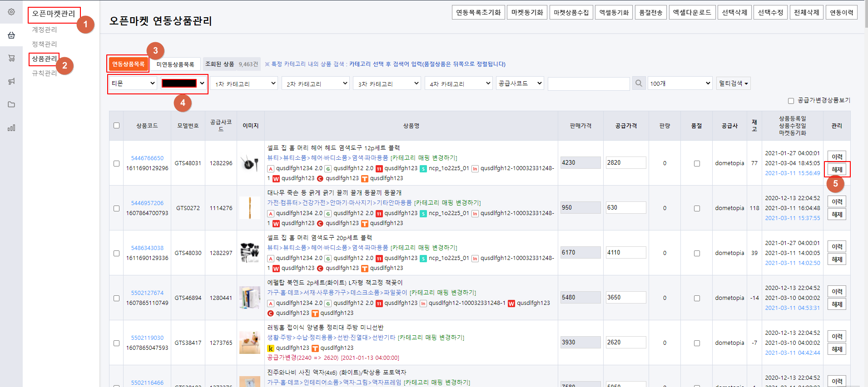The image size is (868, 387).
Task: Click the 품절전송 button
Action: pyautogui.click(x=651, y=12)
